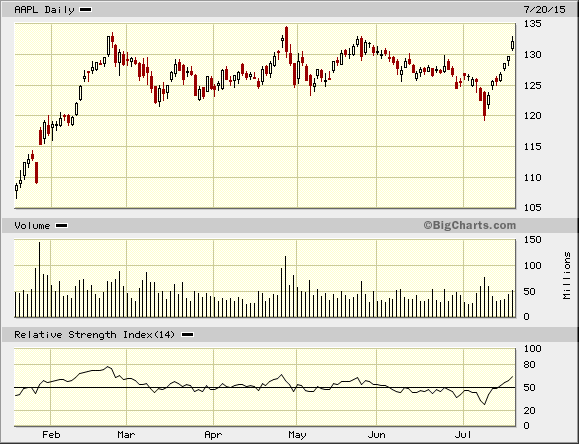Click the price axis value 120
This screenshot has width=579, height=444.
coord(532,116)
